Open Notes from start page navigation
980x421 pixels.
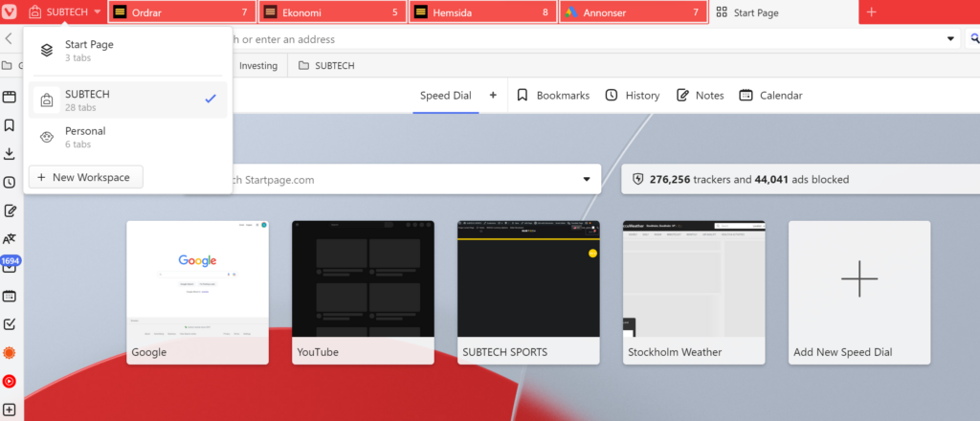(700, 96)
